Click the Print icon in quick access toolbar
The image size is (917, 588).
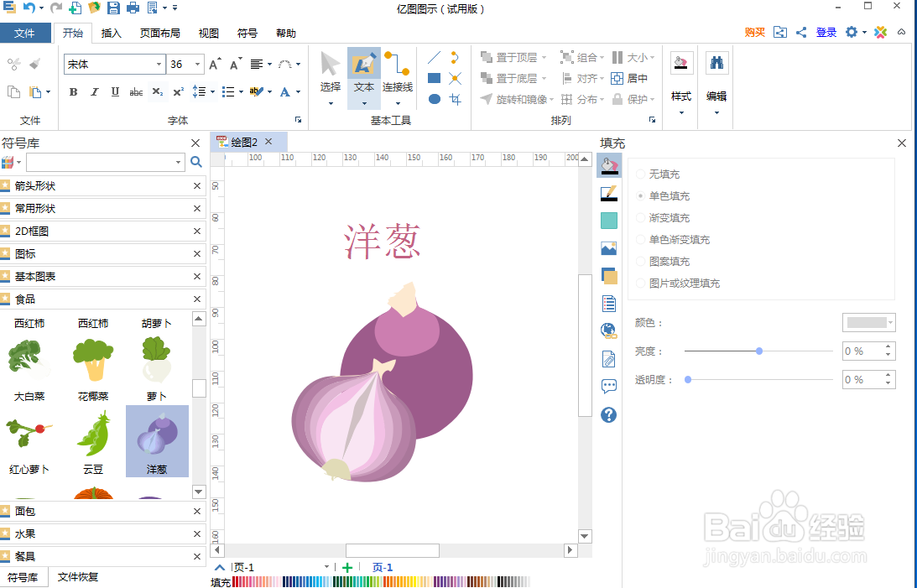point(133,8)
